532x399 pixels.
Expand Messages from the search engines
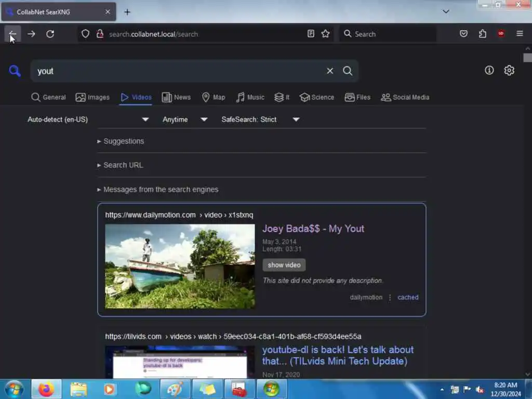point(158,190)
